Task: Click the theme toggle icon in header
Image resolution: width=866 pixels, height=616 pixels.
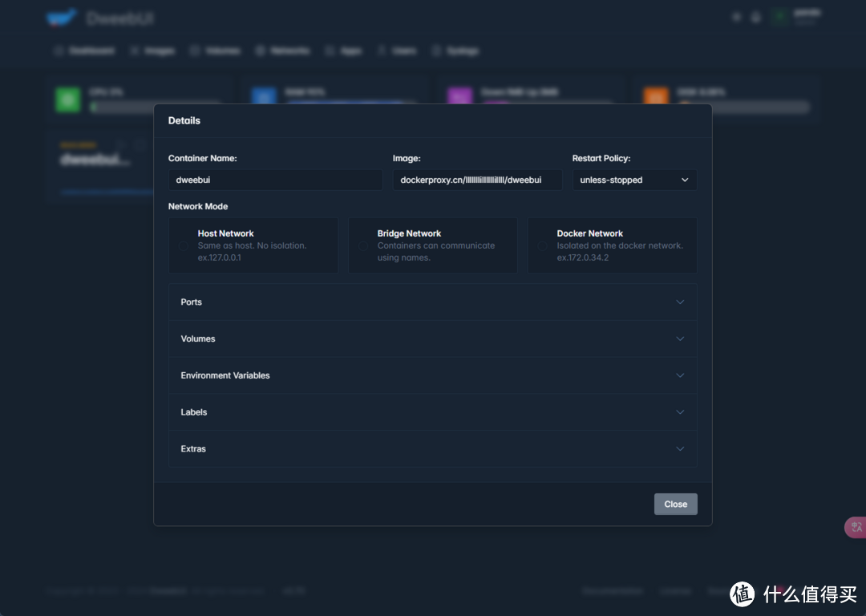Action: pyautogui.click(x=737, y=18)
